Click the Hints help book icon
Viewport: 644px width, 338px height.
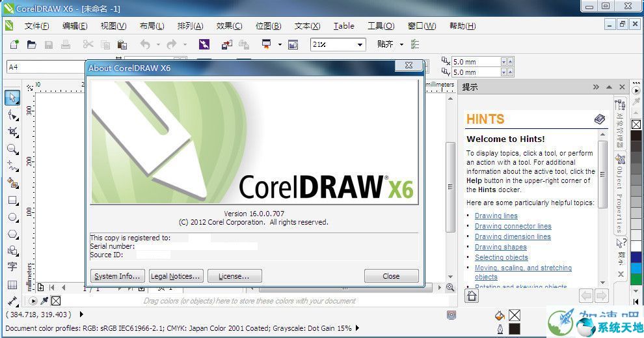[x=599, y=119]
